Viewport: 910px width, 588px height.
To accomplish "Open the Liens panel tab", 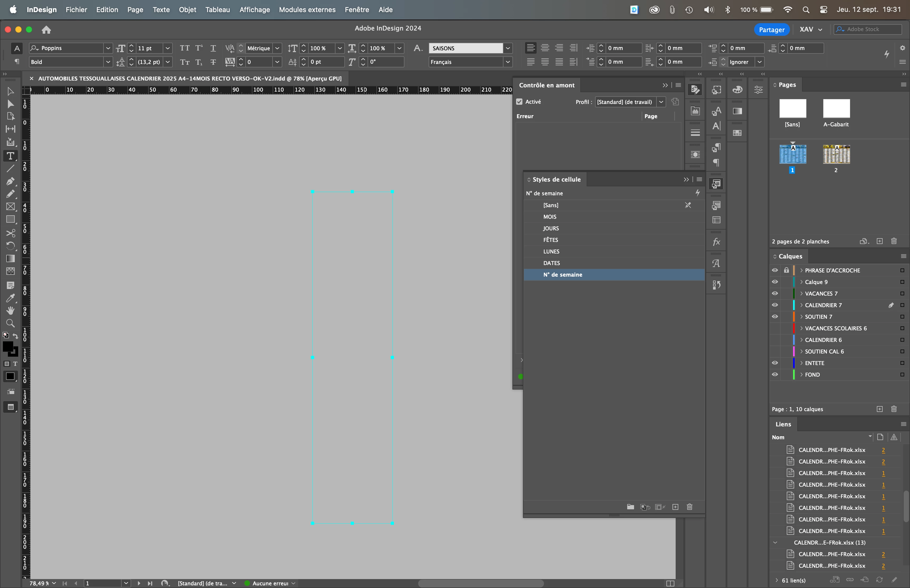I will pos(783,424).
